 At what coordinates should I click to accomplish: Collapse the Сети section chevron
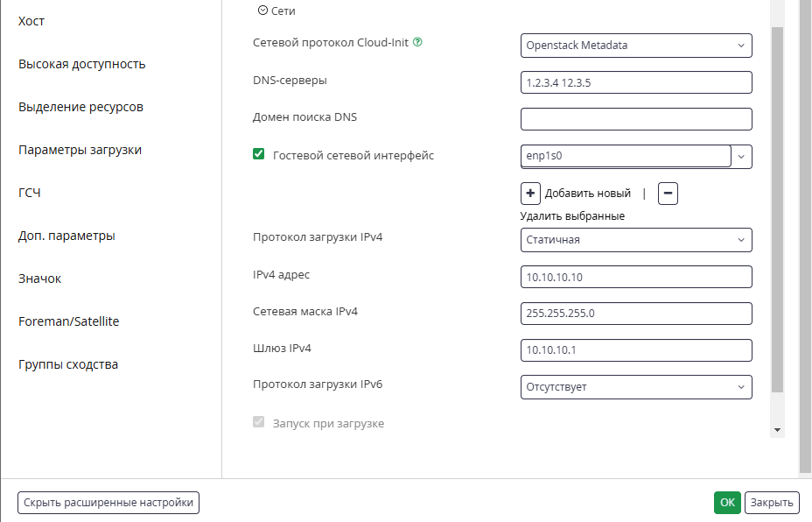[262, 11]
